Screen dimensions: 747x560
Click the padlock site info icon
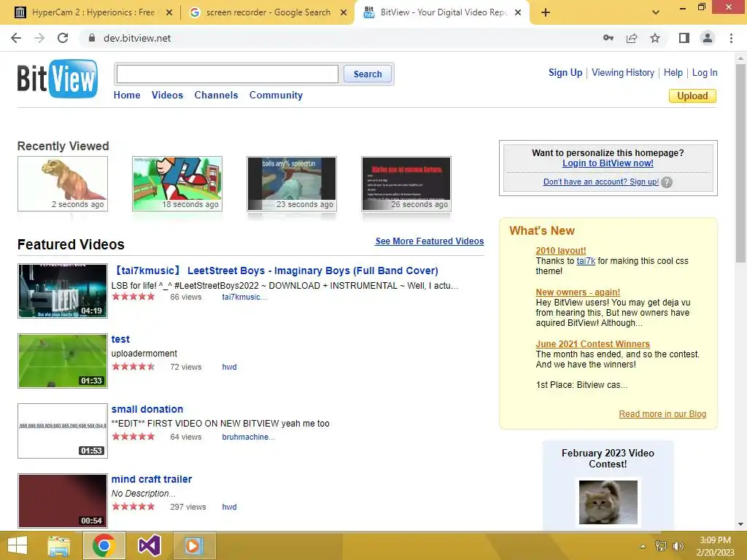[x=92, y=38]
